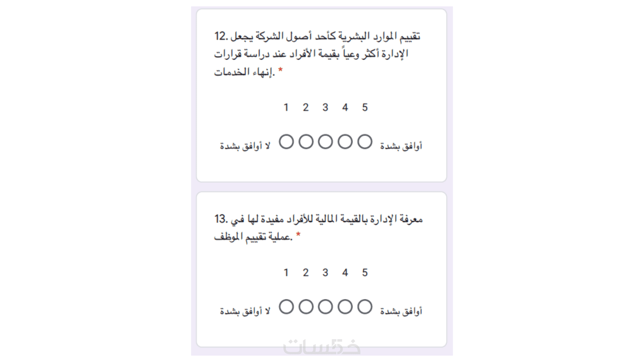The height and width of the screenshot is (362, 644).
Task: Click question 13's title text
Action: click(318, 228)
